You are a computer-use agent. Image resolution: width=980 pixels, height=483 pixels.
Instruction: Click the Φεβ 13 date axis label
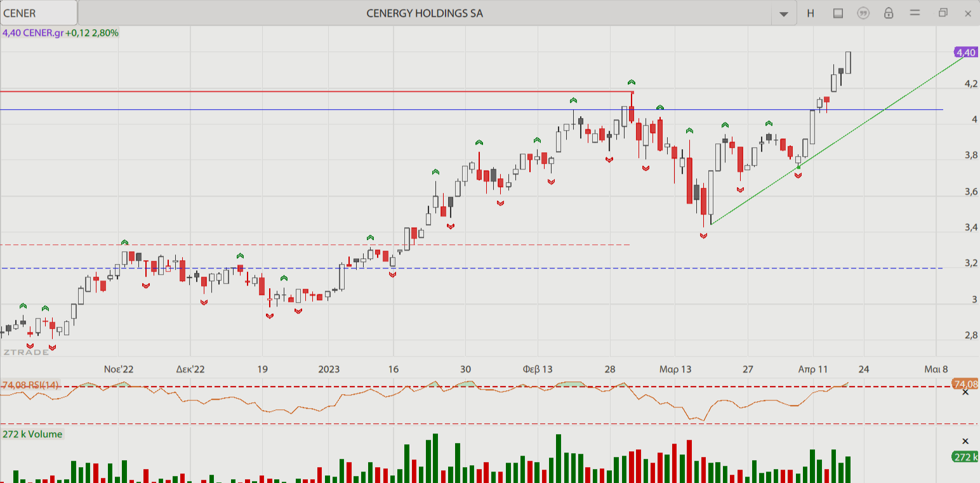pyautogui.click(x=538, y=369)
